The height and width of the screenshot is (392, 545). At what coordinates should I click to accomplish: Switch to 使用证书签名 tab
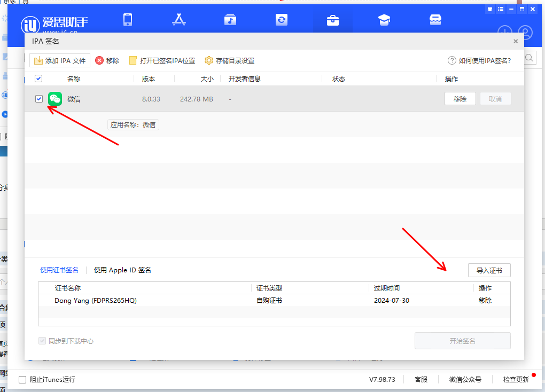(59, 270)
